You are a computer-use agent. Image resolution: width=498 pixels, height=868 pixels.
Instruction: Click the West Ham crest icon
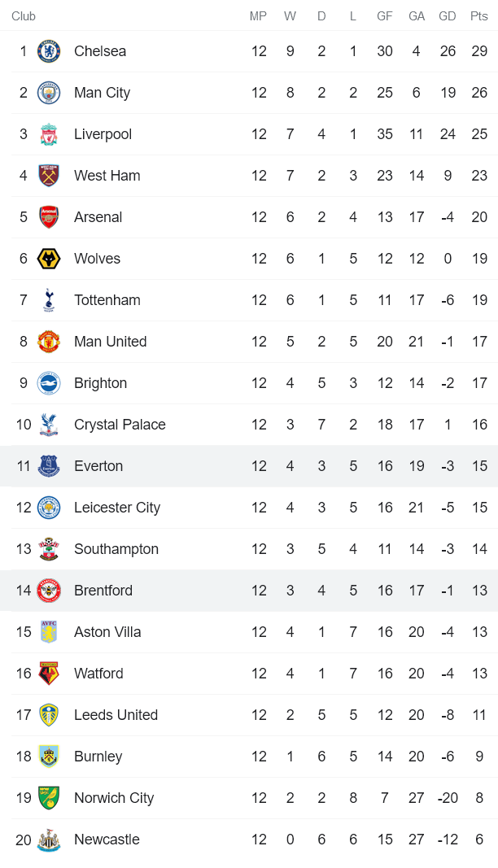tap(49, 176)
